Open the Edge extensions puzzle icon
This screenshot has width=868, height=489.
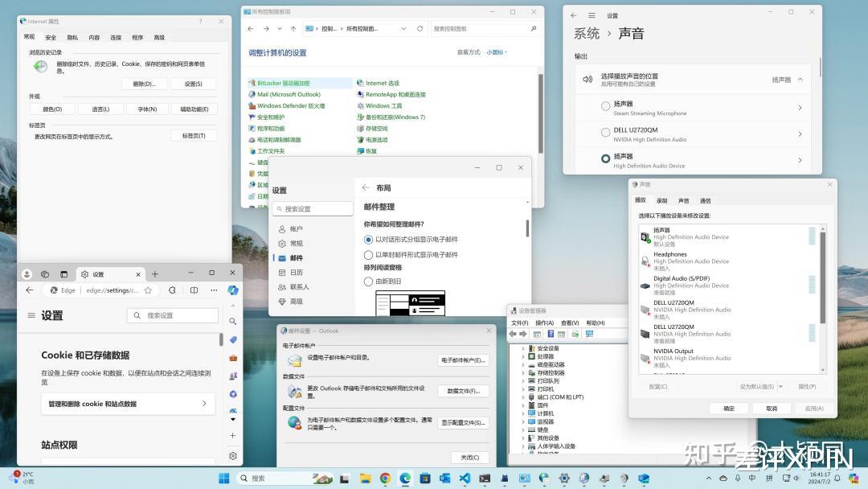[x=172, y=290]
